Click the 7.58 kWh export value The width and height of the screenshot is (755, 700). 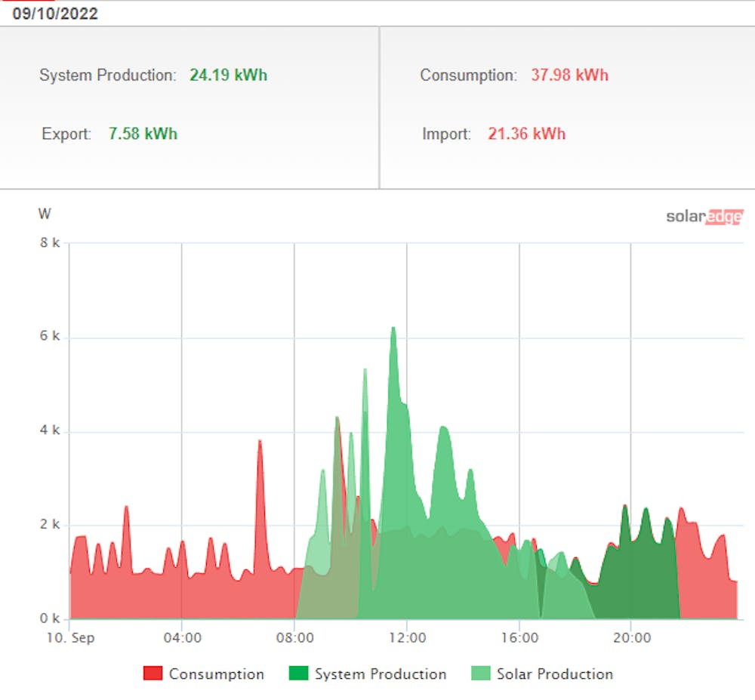pyautogui.click(x=143, y=134)
